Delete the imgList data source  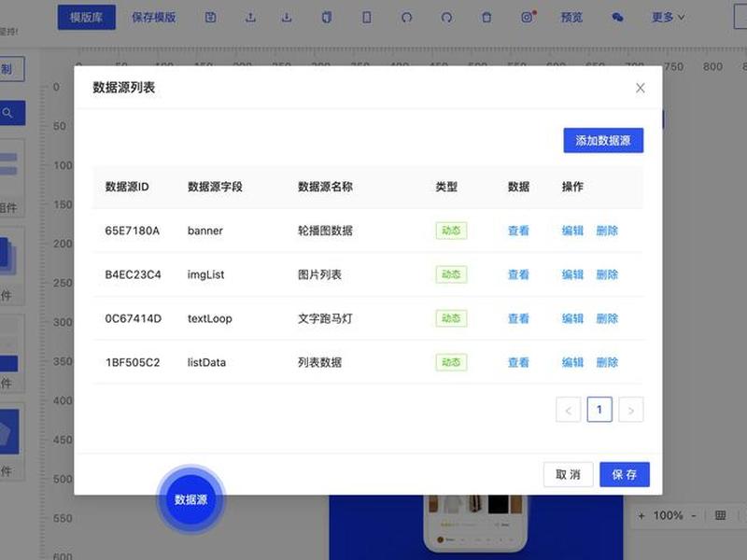[607, 274]
